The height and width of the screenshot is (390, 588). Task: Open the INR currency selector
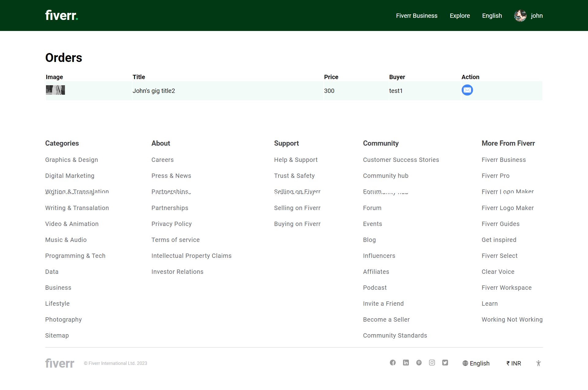[514, 363]
